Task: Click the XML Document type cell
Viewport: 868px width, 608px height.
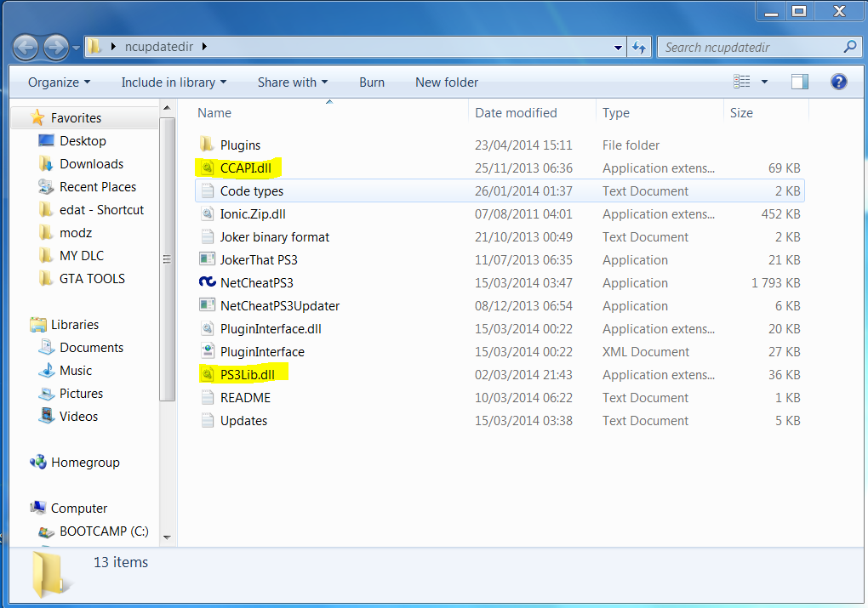Action: 645,352
